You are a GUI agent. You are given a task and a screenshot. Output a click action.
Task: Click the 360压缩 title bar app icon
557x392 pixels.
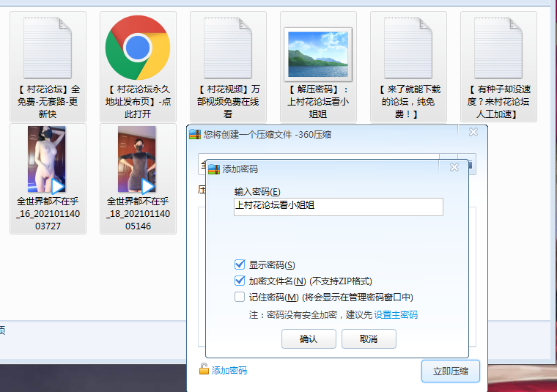tap(195, 134)
